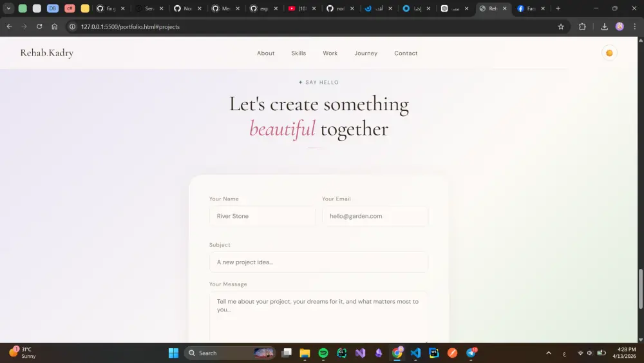
Task: Open the Extensions puzzle icon
Action: [x=582, y=26]
